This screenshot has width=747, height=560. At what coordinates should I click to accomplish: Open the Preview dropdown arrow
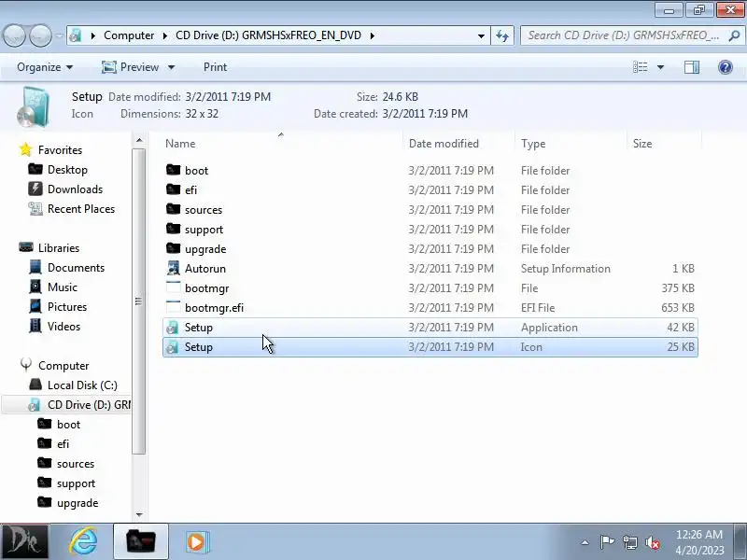coord(171,67)
